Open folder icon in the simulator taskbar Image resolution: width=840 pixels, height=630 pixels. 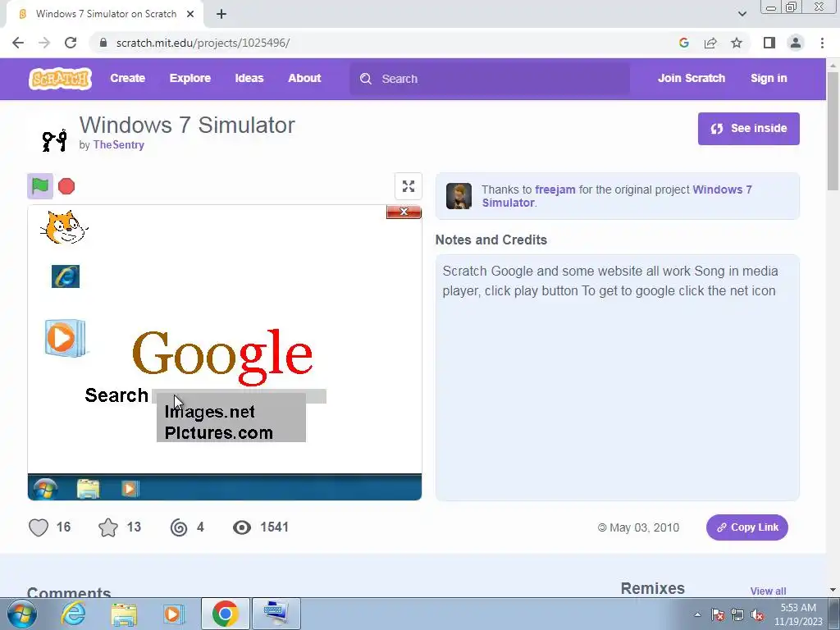[x=88, y=489]
